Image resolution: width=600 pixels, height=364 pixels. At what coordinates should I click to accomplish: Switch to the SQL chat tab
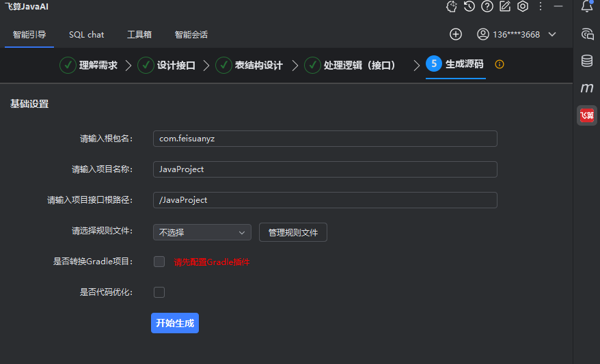[87, 34]
